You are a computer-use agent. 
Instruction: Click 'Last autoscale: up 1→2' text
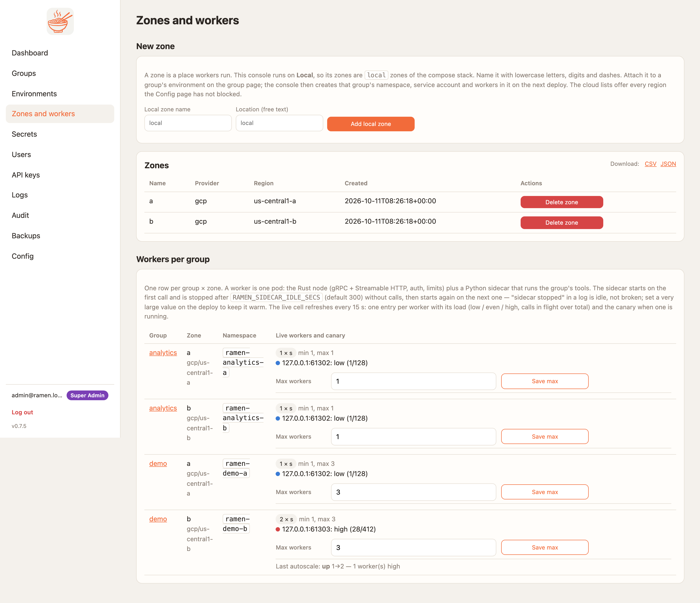[310, 566]
